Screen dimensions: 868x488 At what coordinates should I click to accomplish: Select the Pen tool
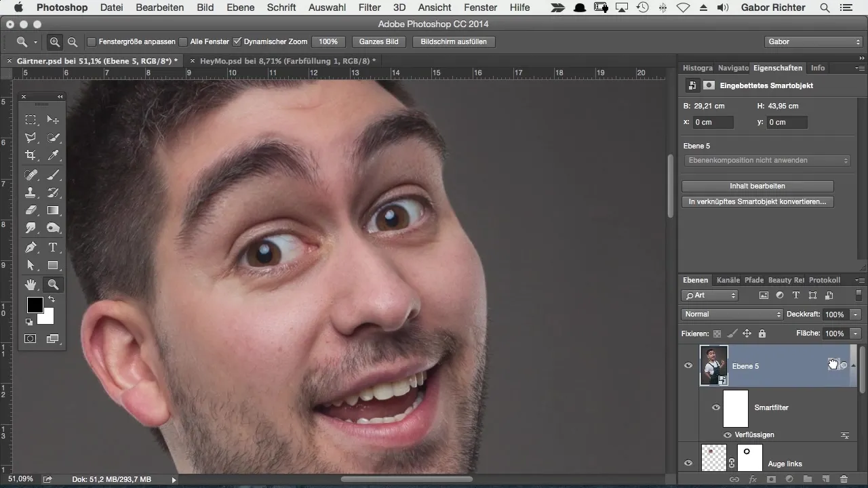31,247
